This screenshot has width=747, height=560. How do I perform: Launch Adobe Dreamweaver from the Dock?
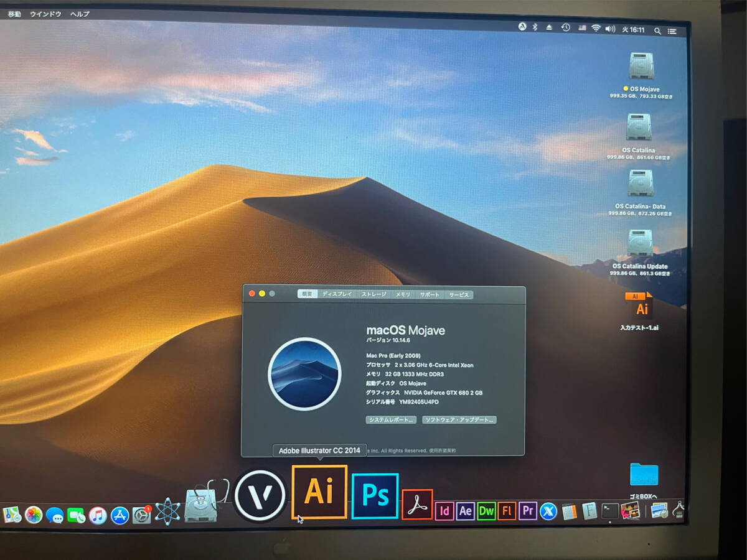[486, 511]
